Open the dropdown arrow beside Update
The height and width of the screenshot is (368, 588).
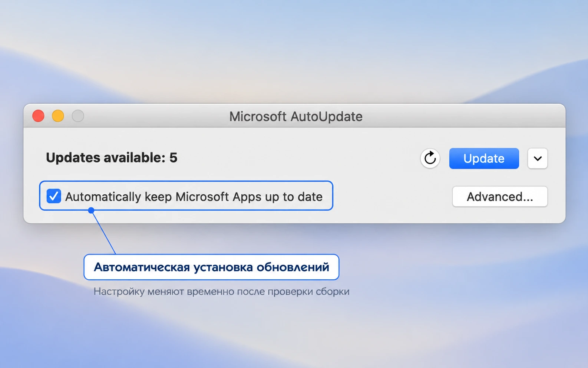[538, 158]
